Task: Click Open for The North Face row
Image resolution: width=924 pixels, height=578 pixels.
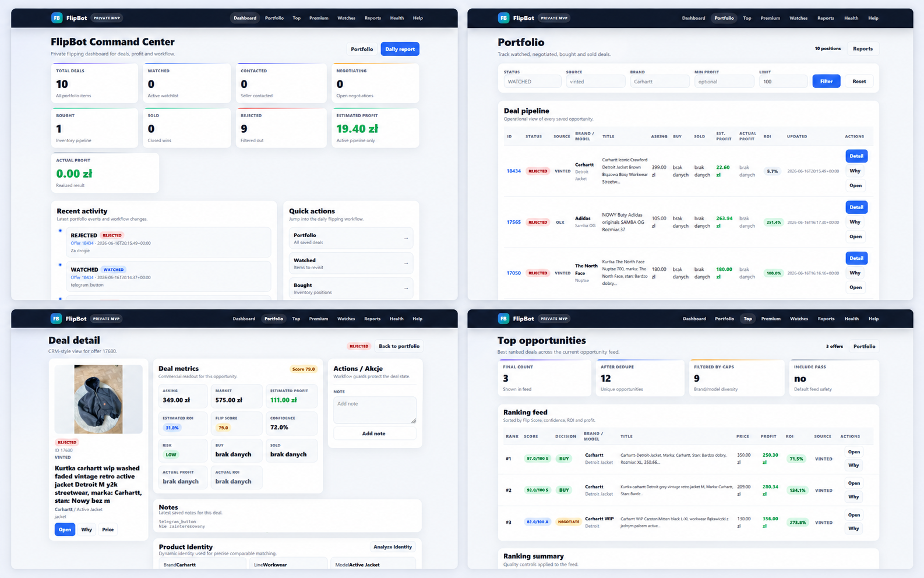Action: tap(855, 287)
